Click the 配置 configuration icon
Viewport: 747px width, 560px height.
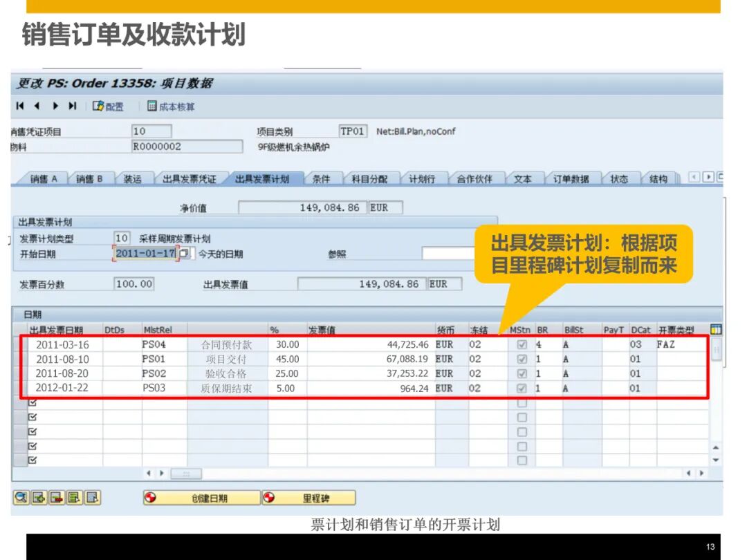pos(99,106)
